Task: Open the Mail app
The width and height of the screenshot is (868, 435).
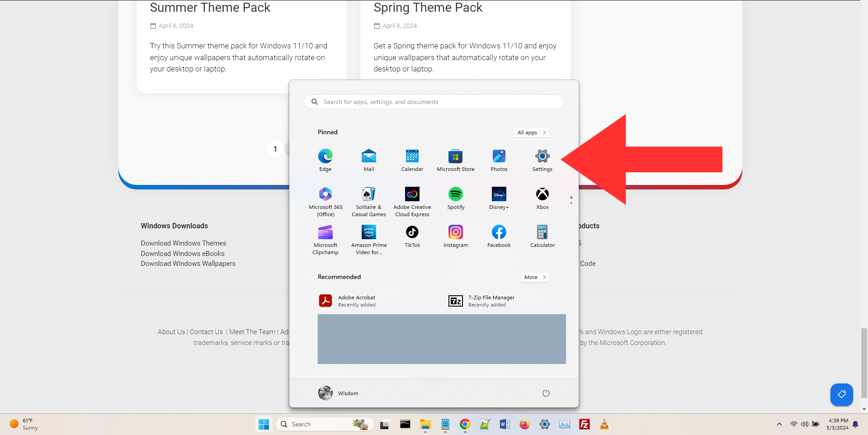Action: [368, 160]
